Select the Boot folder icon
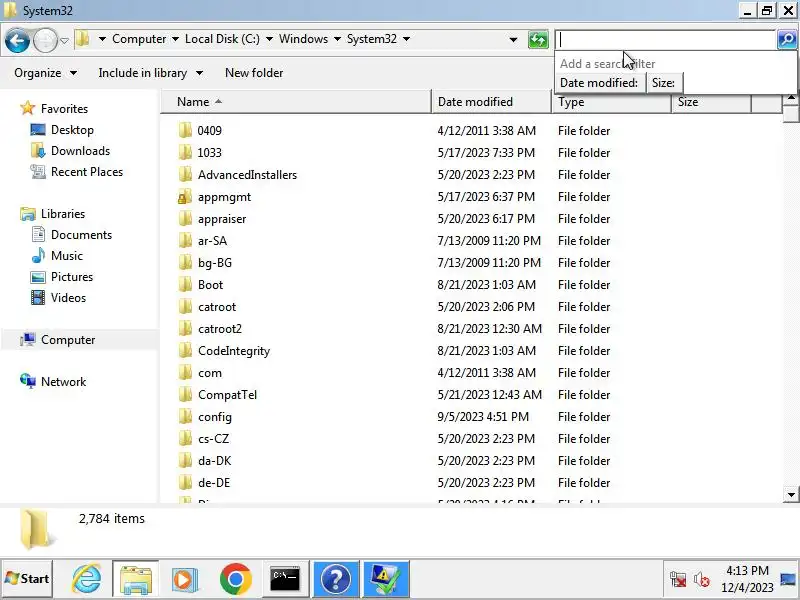Viewport: 800px width, 600px height. pos(185,284)
